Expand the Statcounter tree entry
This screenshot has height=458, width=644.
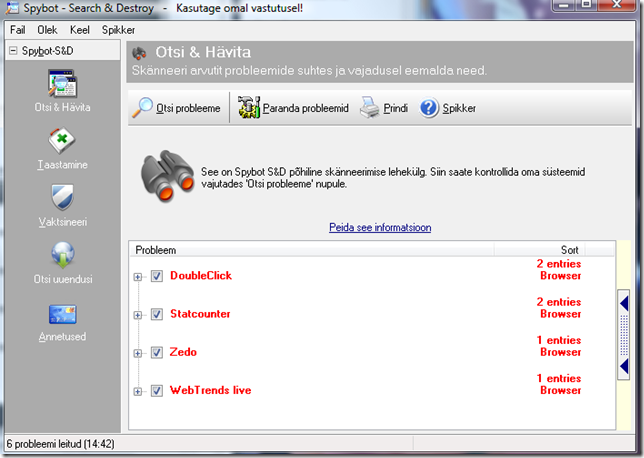[x=138, y=315]
